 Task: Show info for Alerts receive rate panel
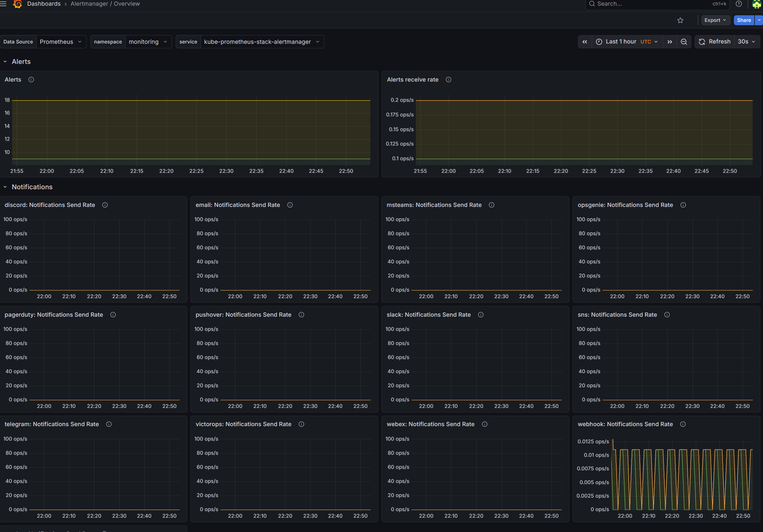tap(448, 80)
